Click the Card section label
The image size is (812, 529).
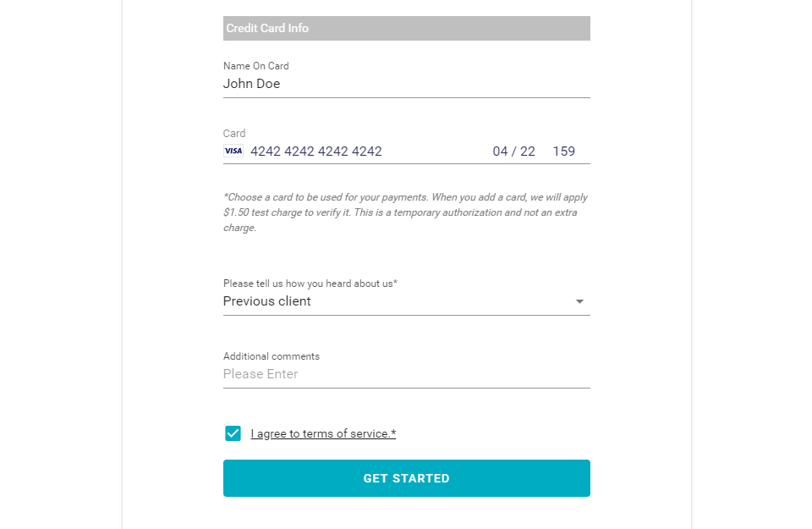233,133
